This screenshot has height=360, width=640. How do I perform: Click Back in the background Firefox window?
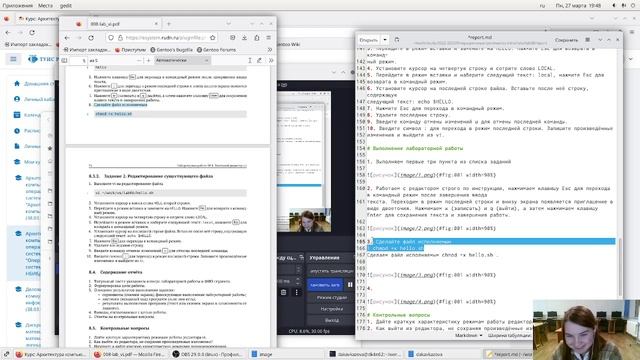point(8,32)
